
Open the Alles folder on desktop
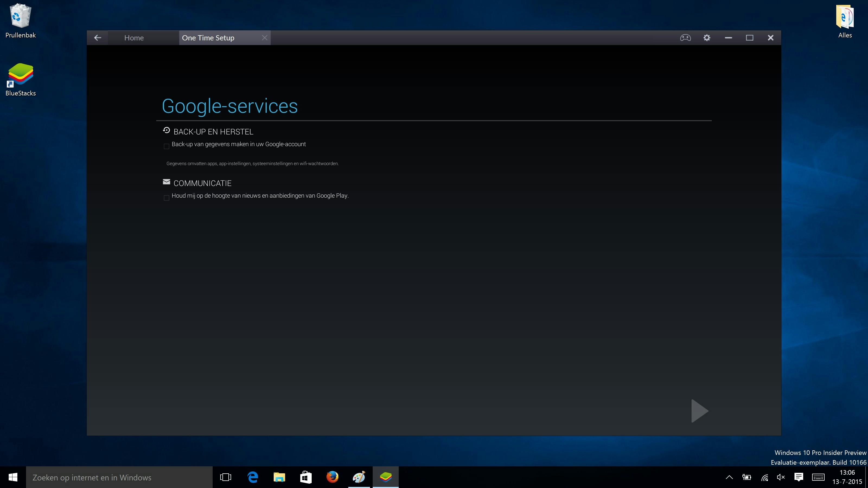pyautogui.click(x=844, y=21)
